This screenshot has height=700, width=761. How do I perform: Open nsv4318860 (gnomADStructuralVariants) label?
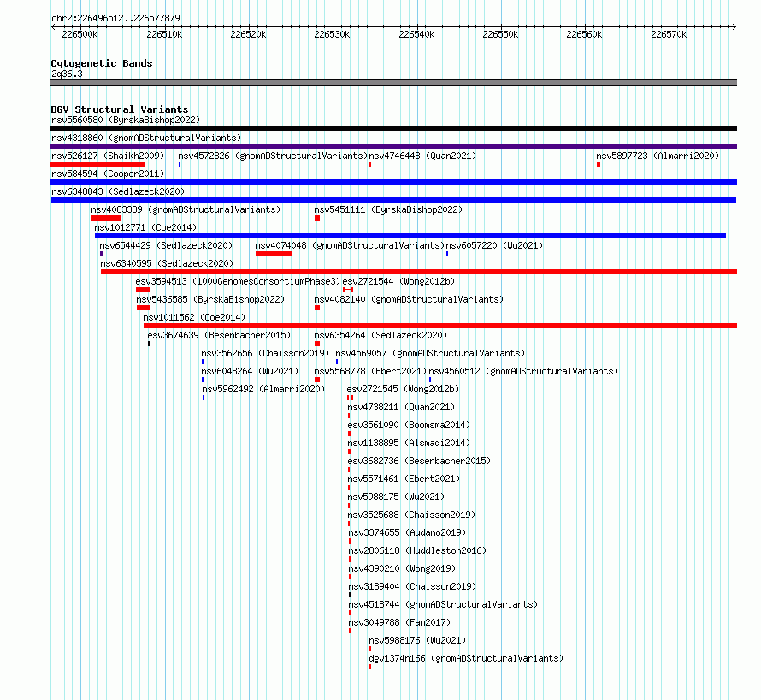(x=146, y=138)
